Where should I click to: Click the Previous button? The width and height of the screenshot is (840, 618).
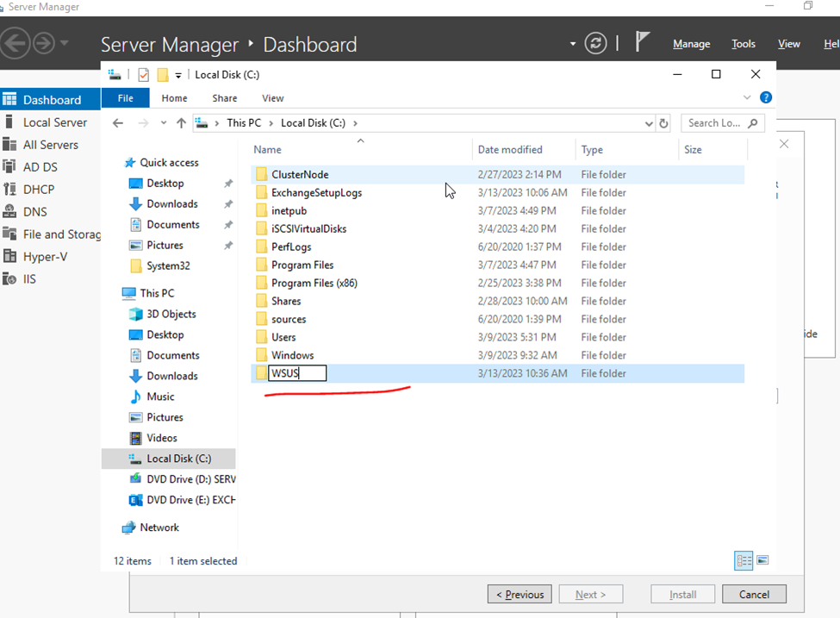[520, 594]
